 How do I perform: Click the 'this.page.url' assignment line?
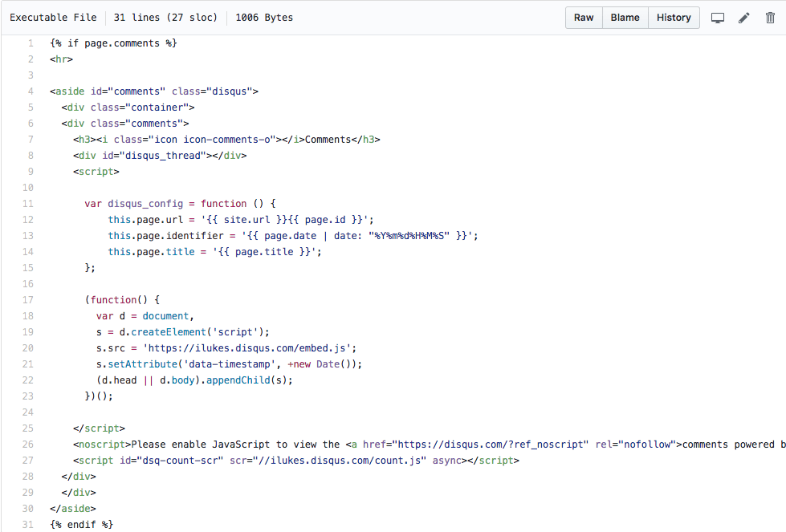pyautogui.click(x=241, y=220)
